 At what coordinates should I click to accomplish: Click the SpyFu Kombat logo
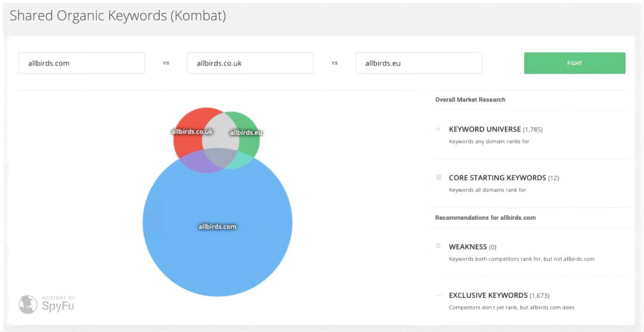[x=47, y=304]
